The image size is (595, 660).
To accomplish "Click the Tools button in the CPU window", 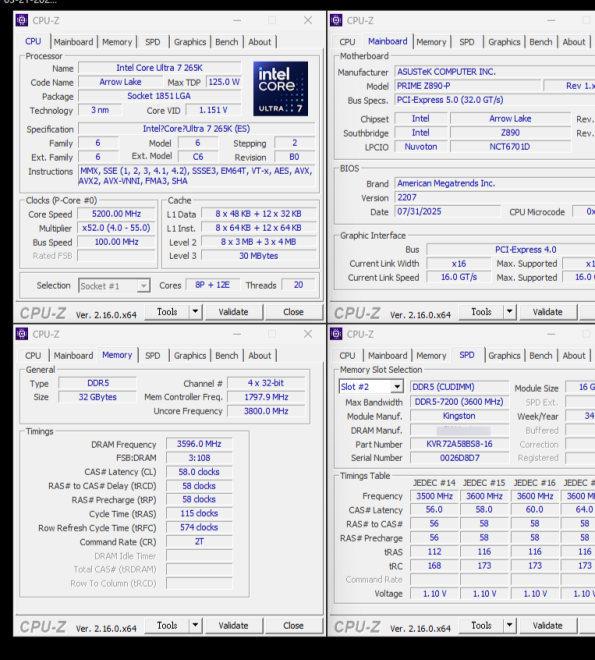I will pos(167,312).
